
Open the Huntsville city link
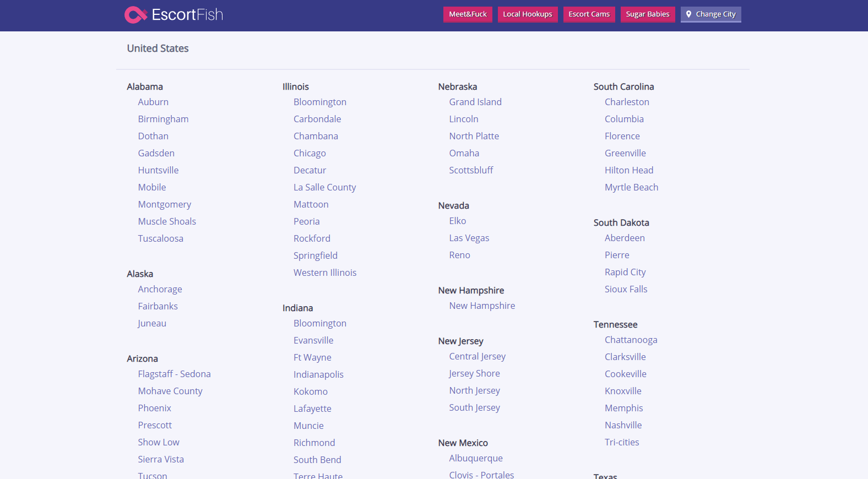(x=158, y=170)
